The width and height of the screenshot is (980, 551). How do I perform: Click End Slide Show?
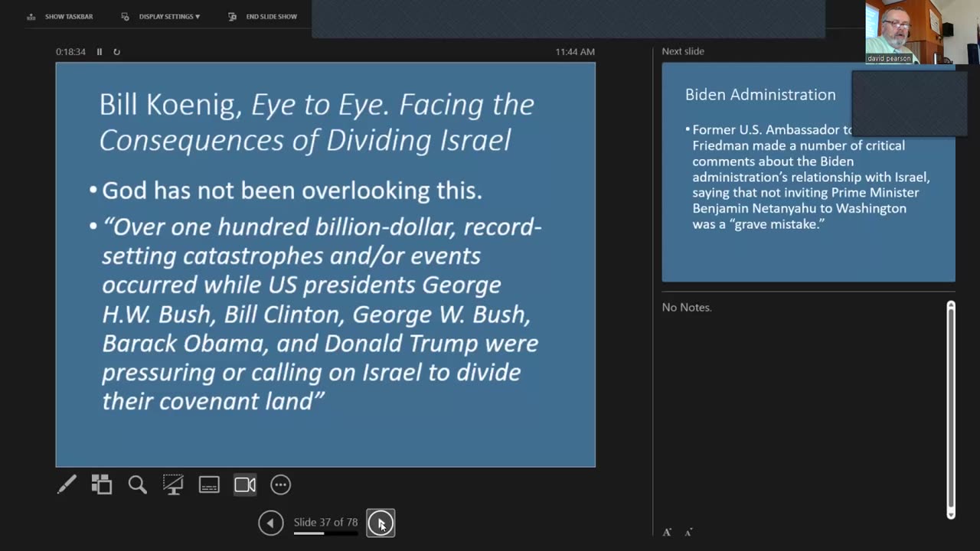pos(263,16)
